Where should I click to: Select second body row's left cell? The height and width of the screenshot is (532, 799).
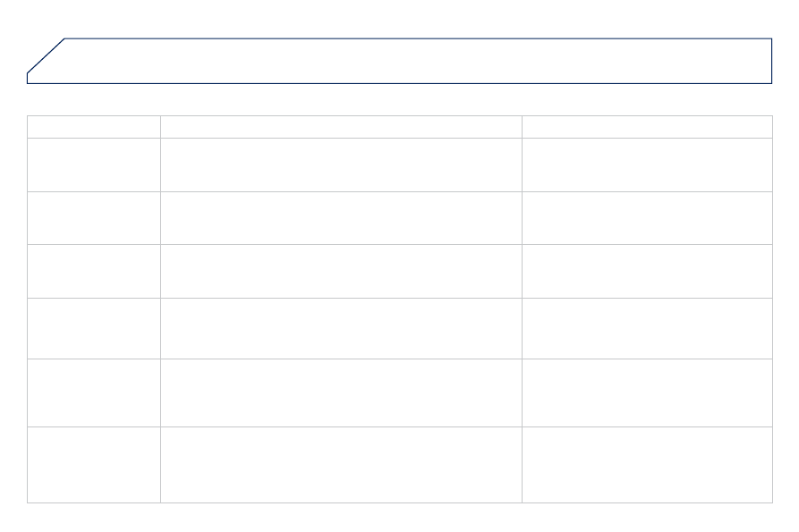point(94,218)
